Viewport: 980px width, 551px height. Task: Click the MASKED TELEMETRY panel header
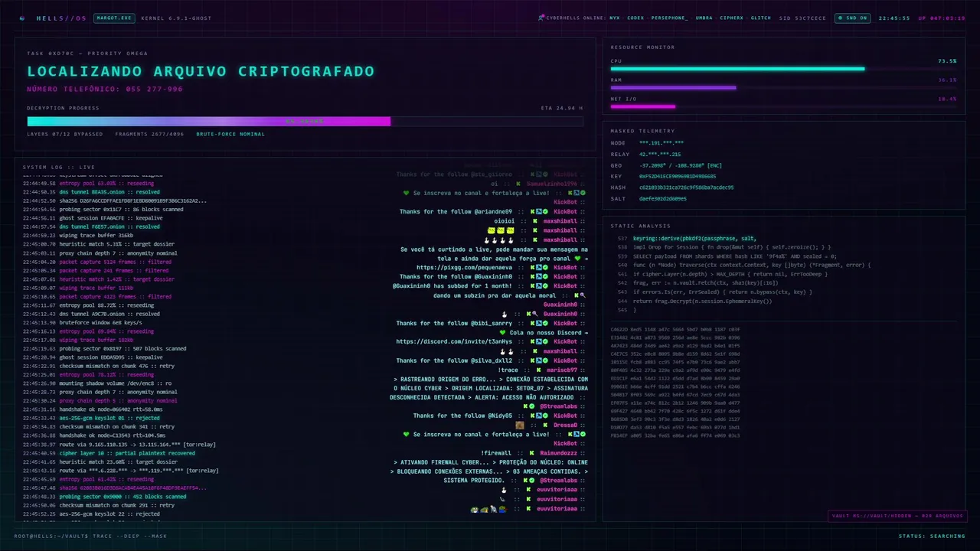click(x=642, y=131)
